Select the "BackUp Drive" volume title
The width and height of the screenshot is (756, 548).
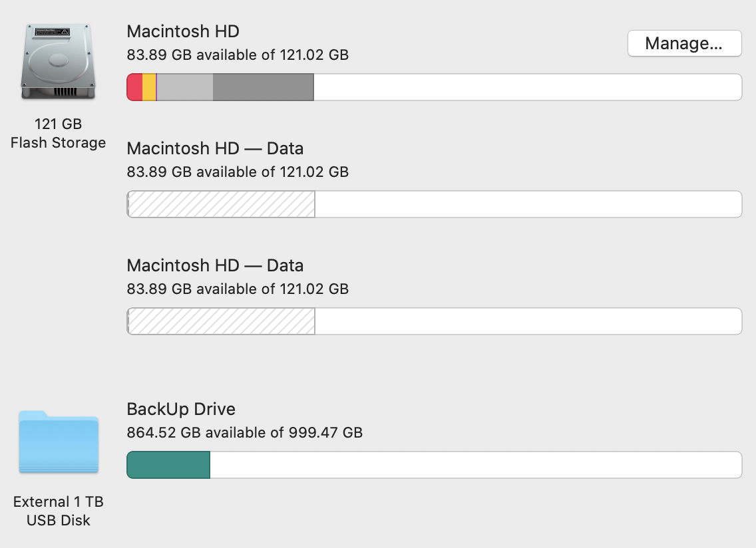click(x=181, y=409)
